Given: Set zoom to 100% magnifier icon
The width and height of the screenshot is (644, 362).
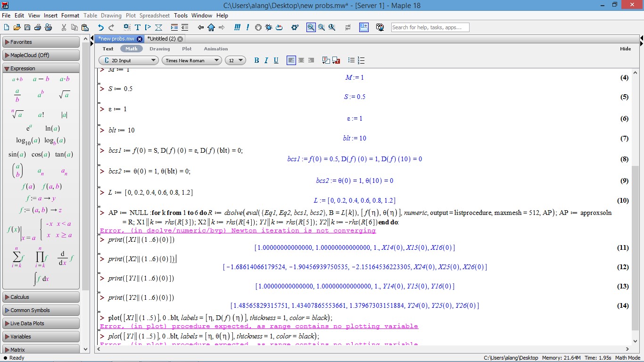Looking at the screenshot, I should click(x=311, y=27).
